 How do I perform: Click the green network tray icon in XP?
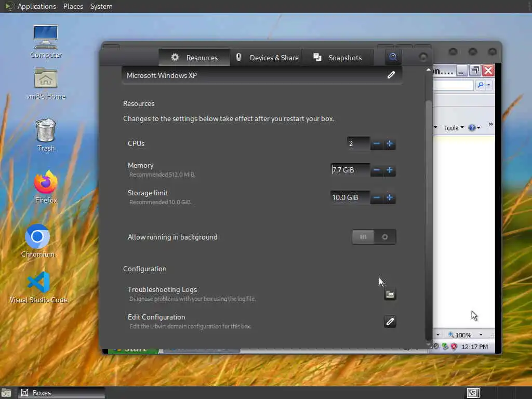click(445, 347)
